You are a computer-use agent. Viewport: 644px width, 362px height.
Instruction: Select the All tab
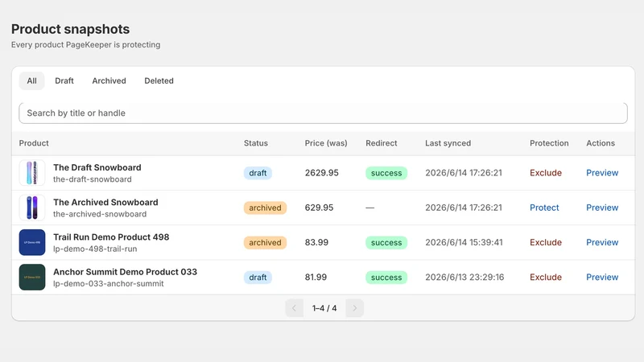point(31,81)
